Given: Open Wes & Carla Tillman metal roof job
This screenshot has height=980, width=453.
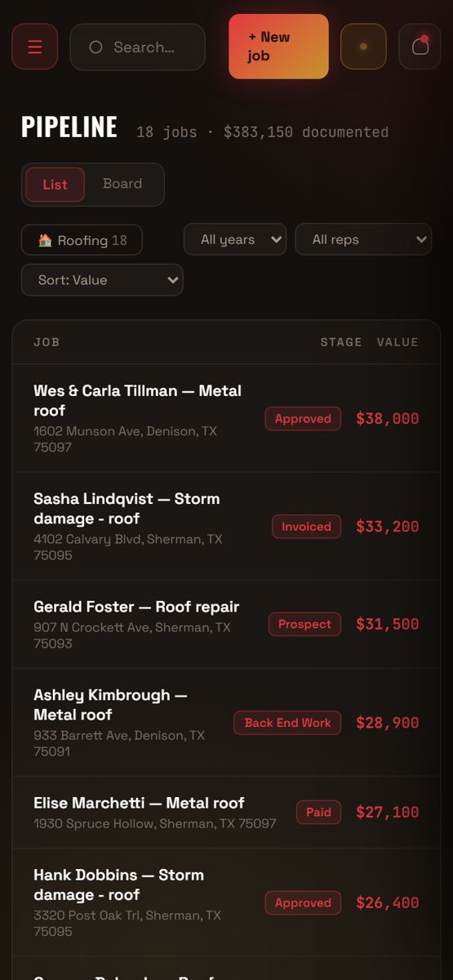Looking at the screenshot, I should (x=226, y=418).
